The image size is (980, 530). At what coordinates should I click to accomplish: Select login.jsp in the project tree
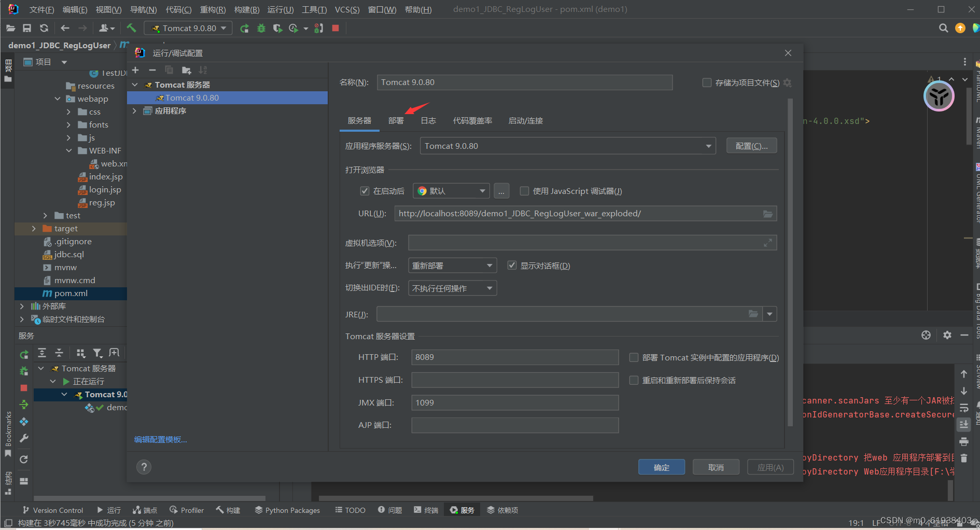click(x=105, y=189)
